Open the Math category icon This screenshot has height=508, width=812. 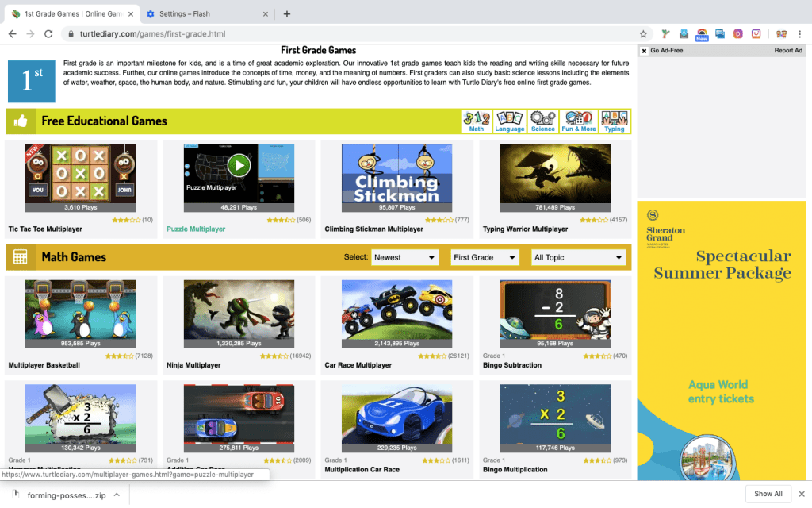click(476, 121)
